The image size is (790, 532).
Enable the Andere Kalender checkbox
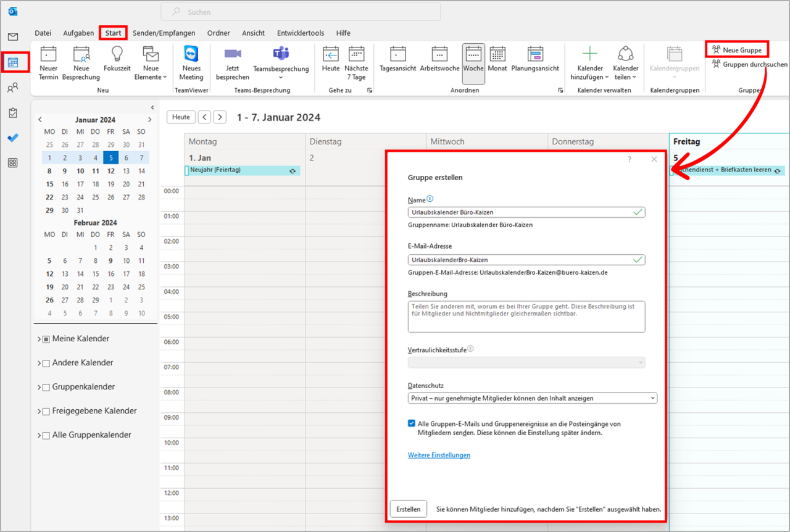pyautogui.click(x=46, y=363)
